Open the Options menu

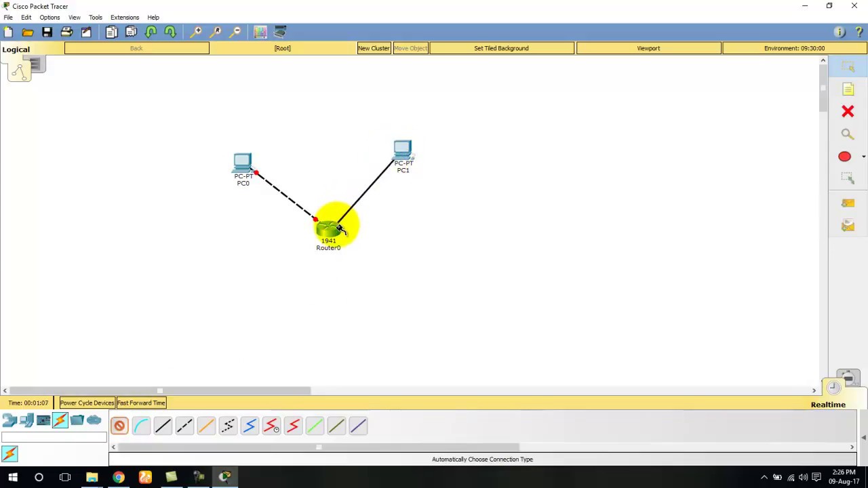(50, 18)
